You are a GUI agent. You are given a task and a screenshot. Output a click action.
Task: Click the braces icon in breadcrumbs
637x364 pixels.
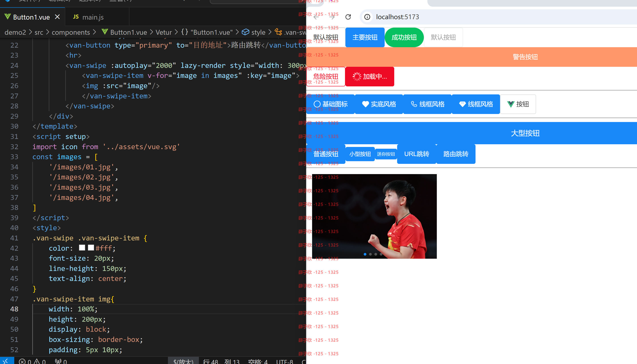click(185, 32)
